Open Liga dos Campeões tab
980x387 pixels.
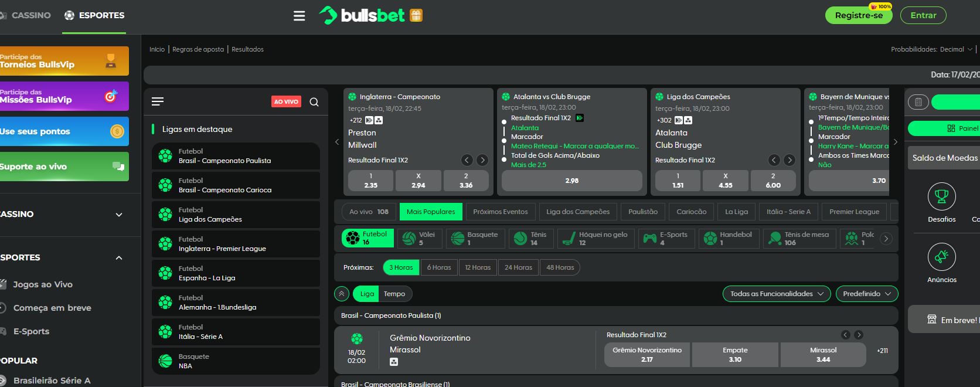click(x=578, y=212)
